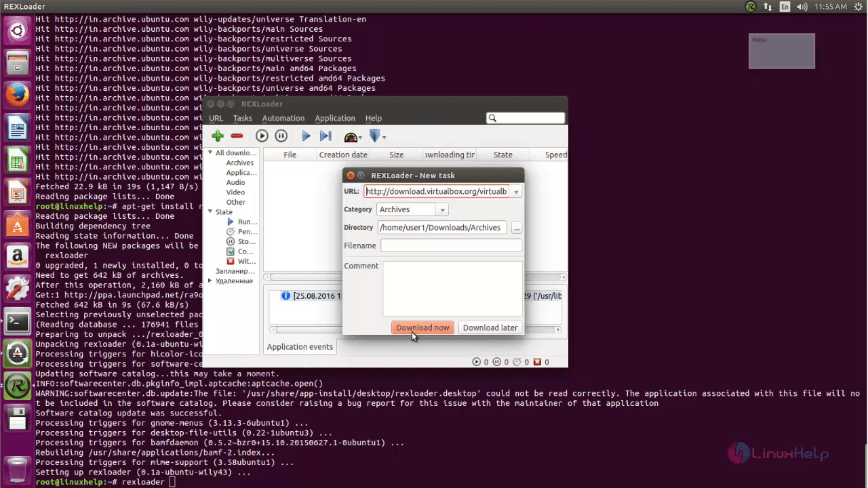
Task: Click the REXLoader search field
Action: tap(526, 118)
